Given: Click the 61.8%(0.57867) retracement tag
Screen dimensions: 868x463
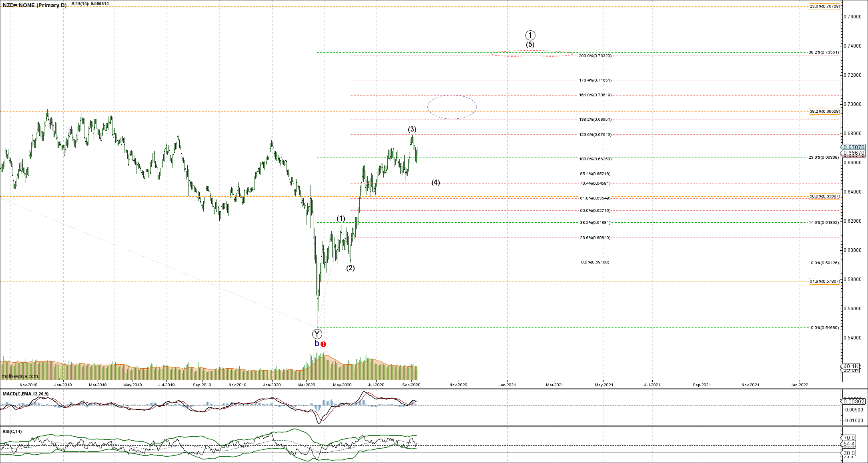Looking at the screenshot, I should pos(824,281).
